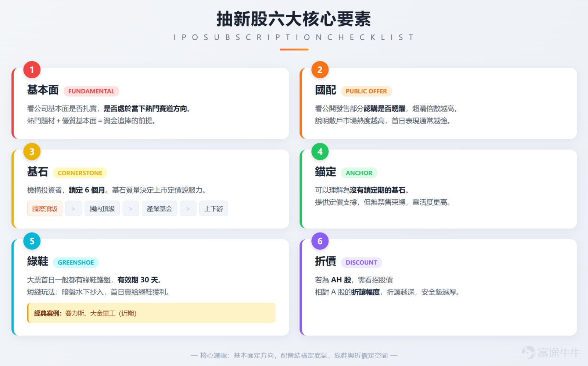
Task: Click the 國際頂級 chip
Action: click(45, 209)
